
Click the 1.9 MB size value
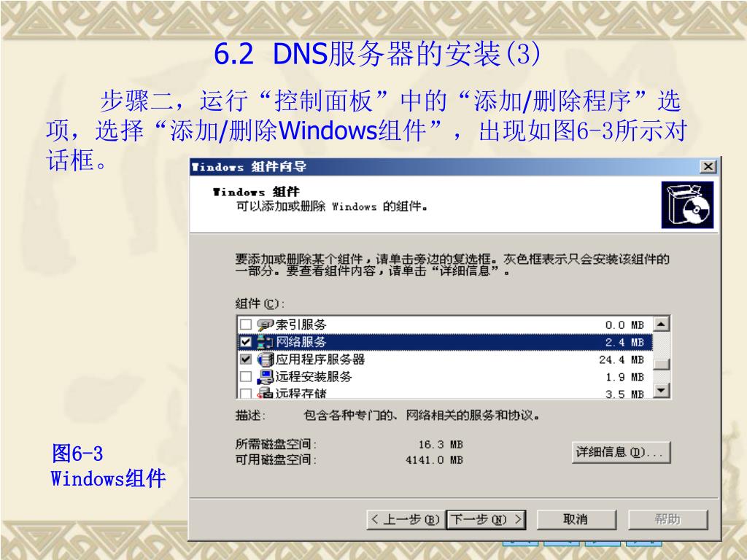pyautogui.click(x=624, y=377)
